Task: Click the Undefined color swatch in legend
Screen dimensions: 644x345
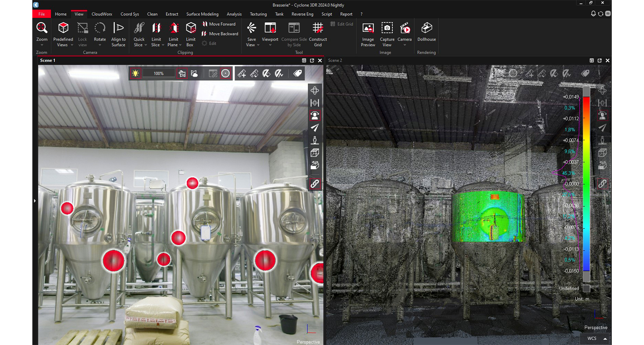Action: [x=586, y=289]
